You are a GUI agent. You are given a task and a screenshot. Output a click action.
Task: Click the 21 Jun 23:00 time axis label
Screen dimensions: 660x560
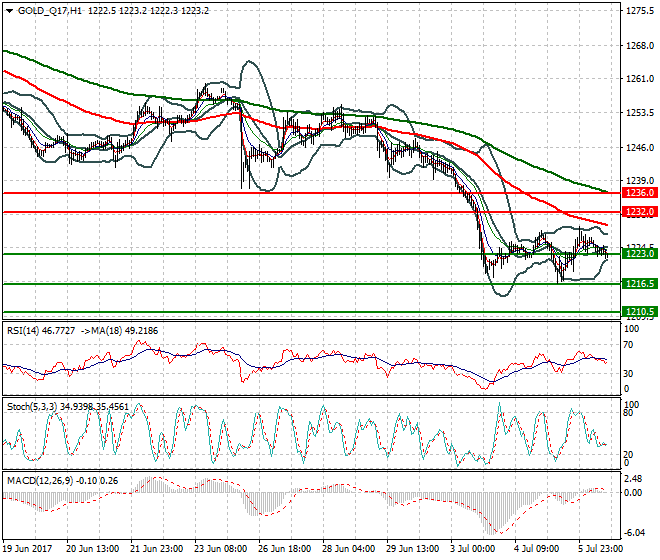(x=157, y=549)
